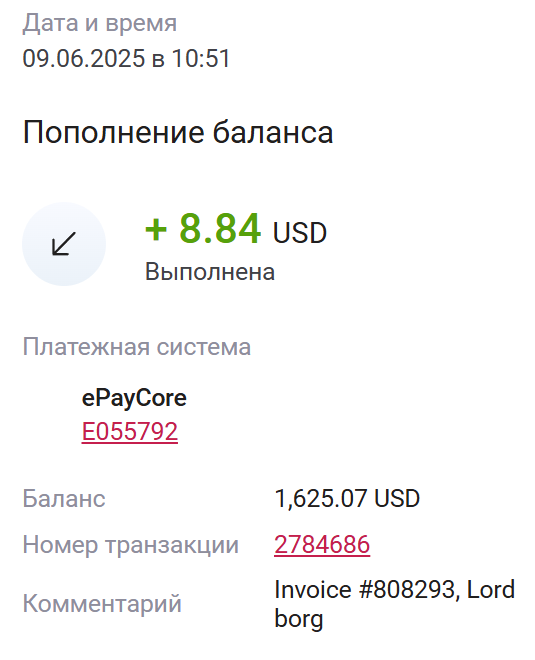Click the Номер транзакции label

pos(130,545)
